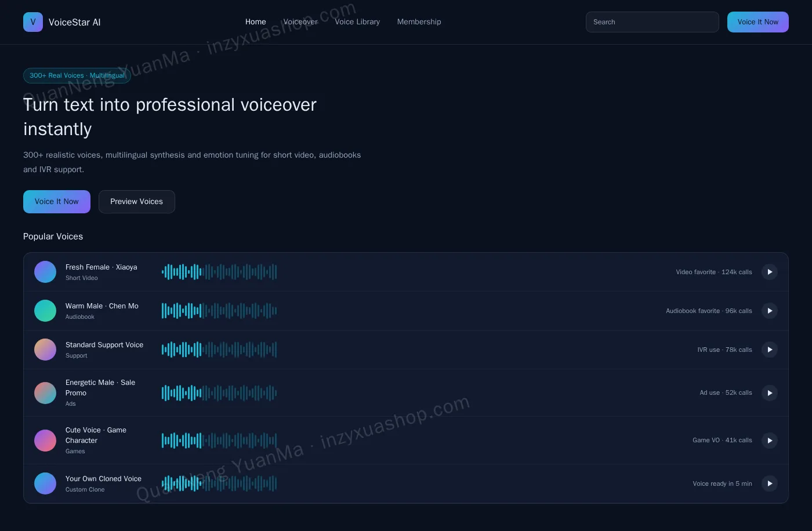Play the Warm Male Chen Mo preview
The image size is (812, 531).
point(770,311)
